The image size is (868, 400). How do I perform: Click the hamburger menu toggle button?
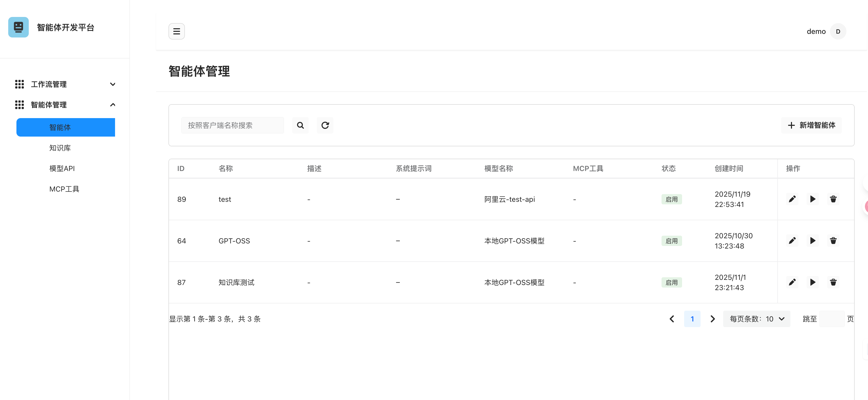pyautogui.click(x=177, y=31)
